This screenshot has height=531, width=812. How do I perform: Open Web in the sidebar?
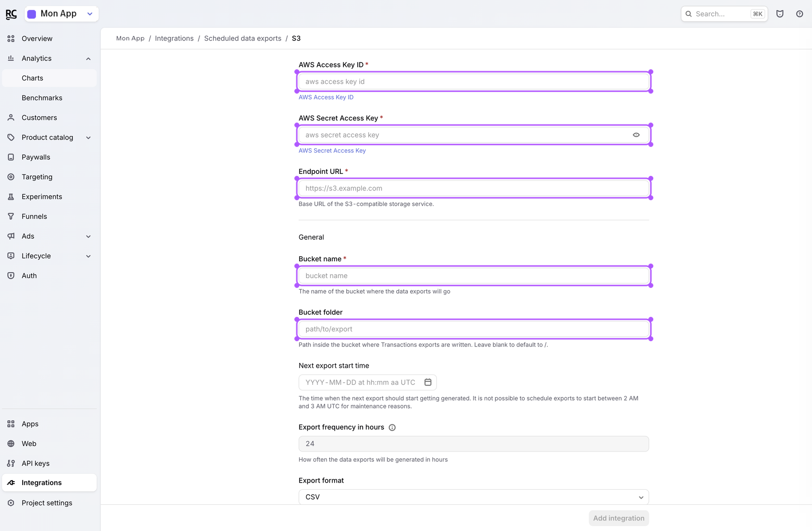(x=49, y=444)
